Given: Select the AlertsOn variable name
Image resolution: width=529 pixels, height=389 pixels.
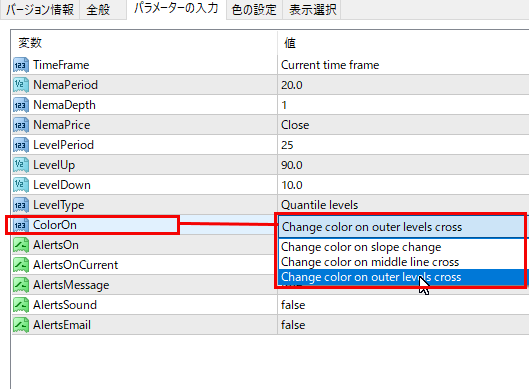Looking at the screenshot, I should [x=56, y=245].
